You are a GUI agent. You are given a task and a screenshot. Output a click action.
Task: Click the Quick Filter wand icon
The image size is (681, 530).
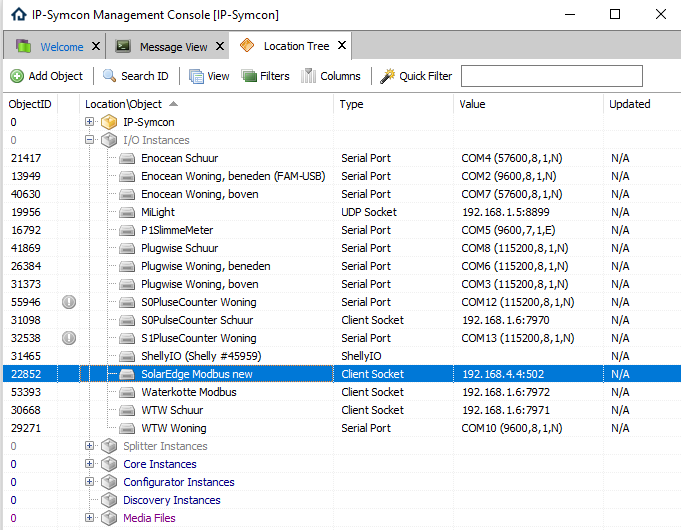(387, 76)
